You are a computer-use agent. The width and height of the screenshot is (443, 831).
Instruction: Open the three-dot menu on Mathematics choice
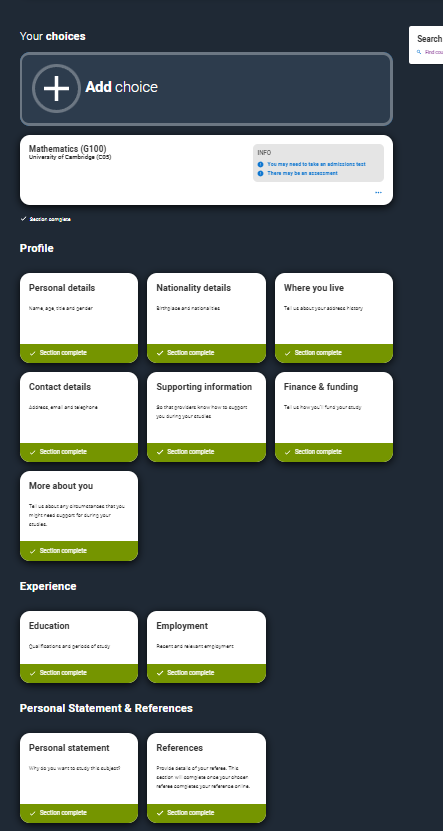click(x=378, y=192)
